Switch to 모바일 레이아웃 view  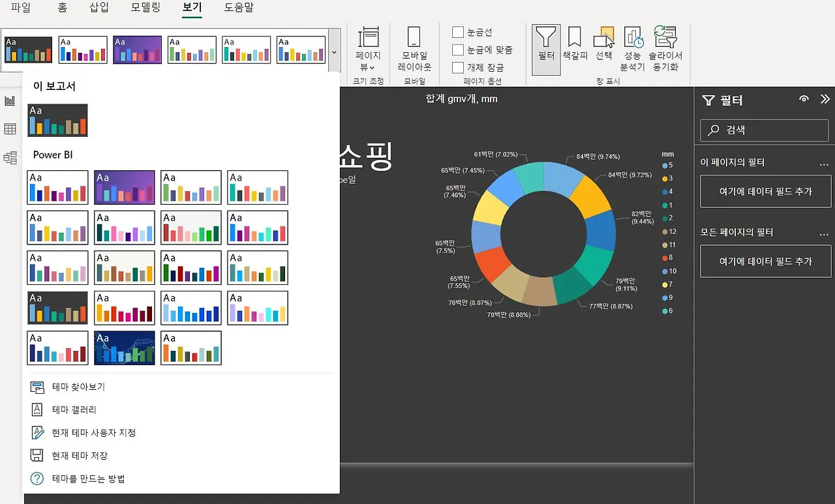(414, 49)
